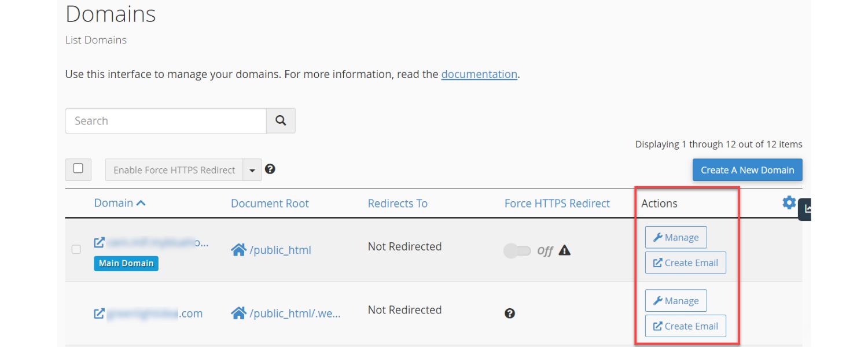Click the search magnifier icon
The image size is (868, 347).
281,121
